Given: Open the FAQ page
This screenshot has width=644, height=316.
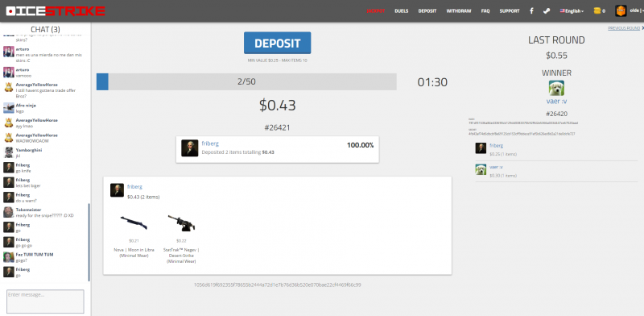Looking at the screenshot, I should click(485, 11).
